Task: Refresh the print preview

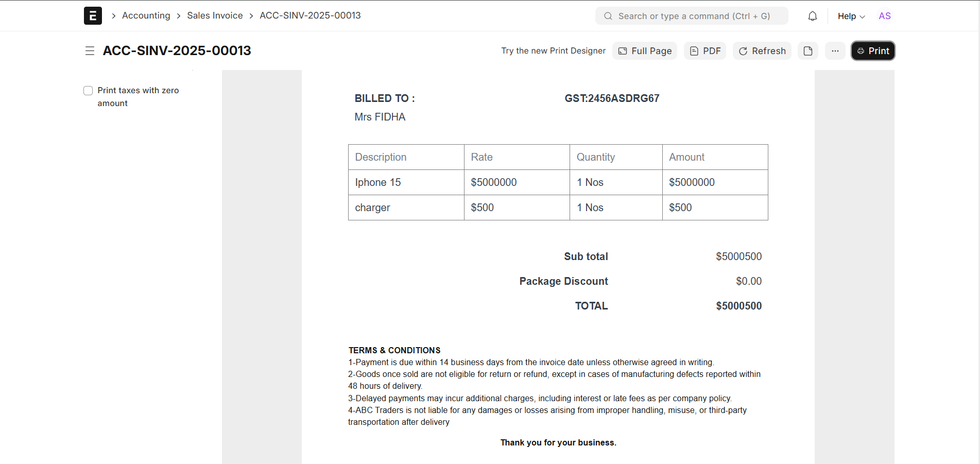Action: coord(762,51)
